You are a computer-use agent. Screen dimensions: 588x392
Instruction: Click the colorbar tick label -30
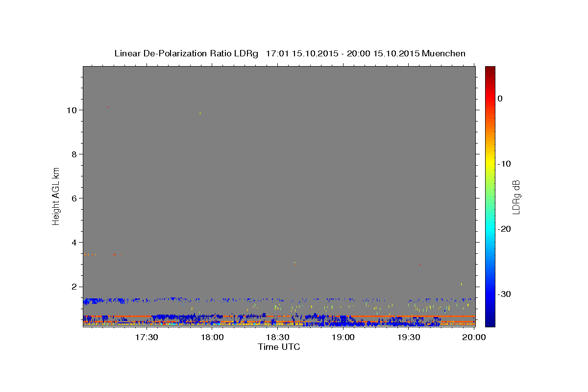[504, 294]
